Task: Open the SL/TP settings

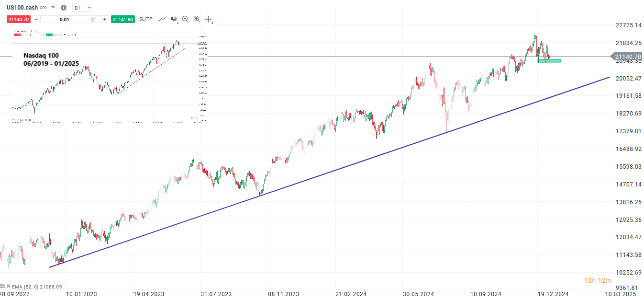Action: pyautogui.click(x=146, y=19)
